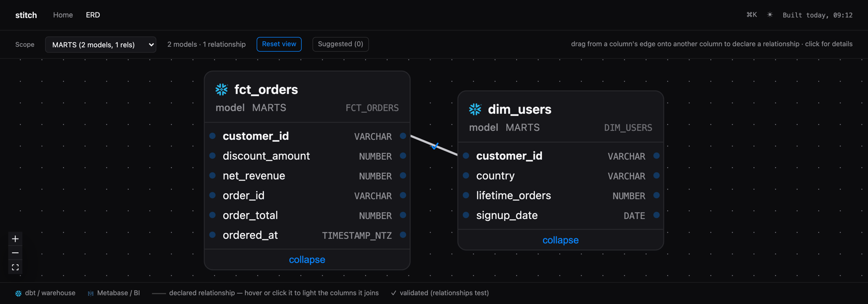Select the lifetime_orders column in dim_users
This screenshot has width=868, height=304.
[x=560, y=195]
